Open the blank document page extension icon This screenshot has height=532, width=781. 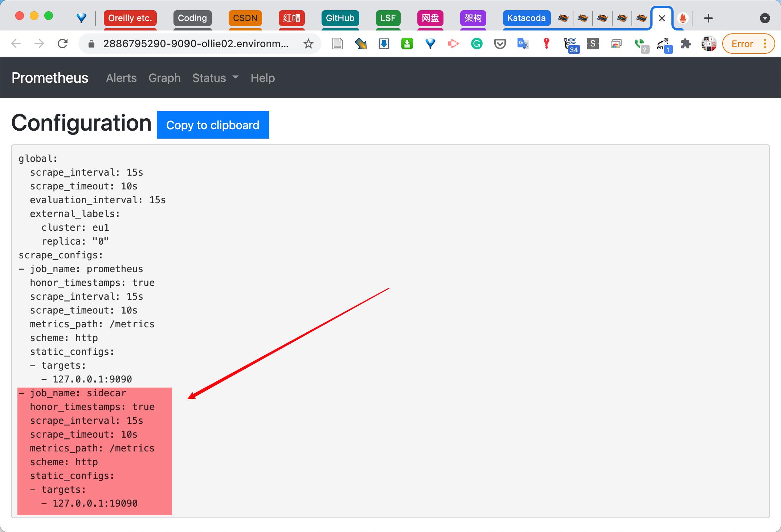pyautogui.click(x=338, y=44)
